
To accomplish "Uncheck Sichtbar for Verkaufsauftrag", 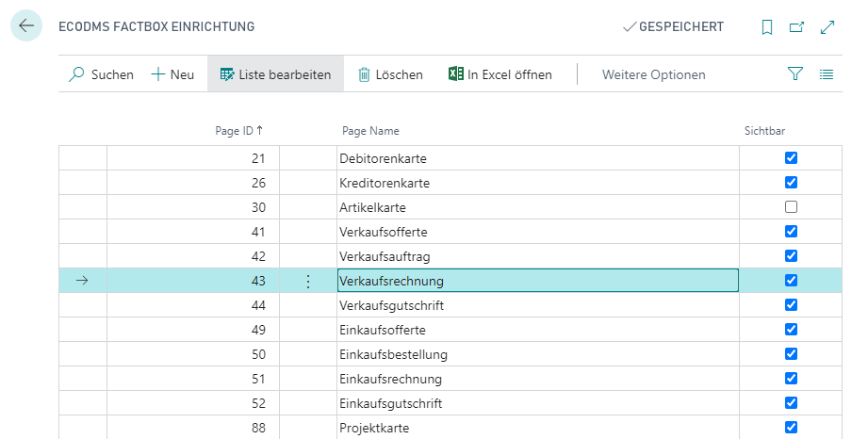I will tap(791, 255).
